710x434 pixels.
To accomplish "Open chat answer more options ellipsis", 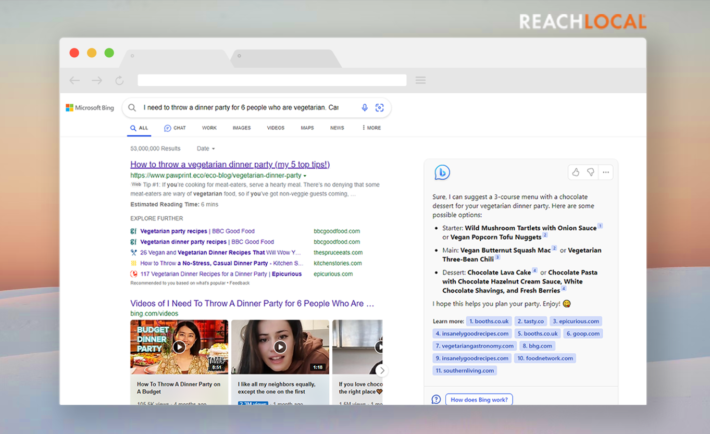I will (x=606, y=172).
